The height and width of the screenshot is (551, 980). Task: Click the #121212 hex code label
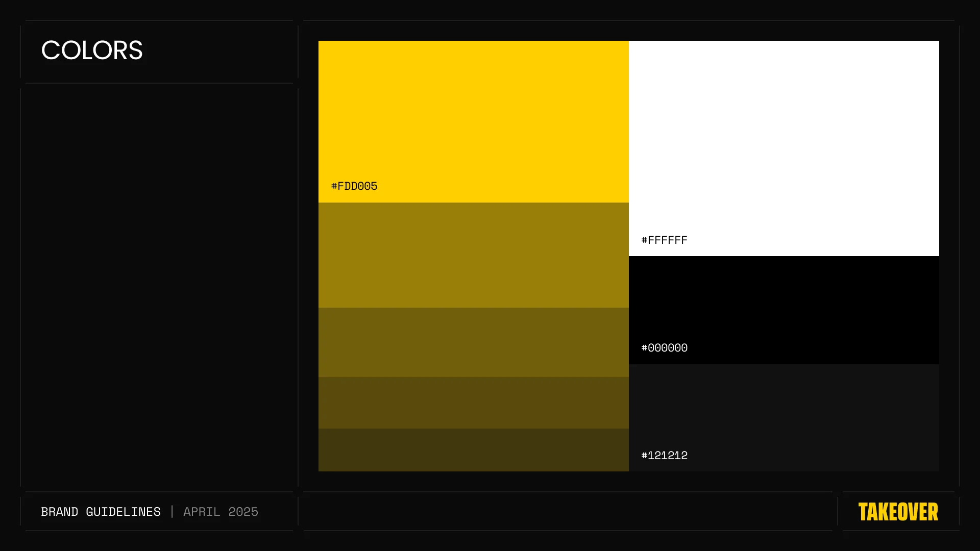[665, 456]
